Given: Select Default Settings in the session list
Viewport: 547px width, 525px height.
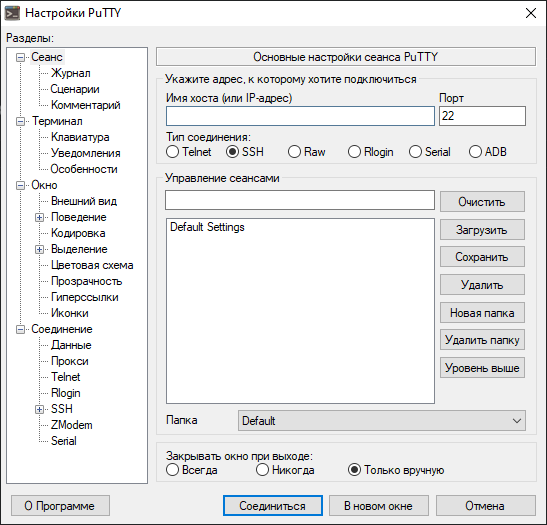Looking at the screenshot, I should pyautogui.click(x=207, y=227).
